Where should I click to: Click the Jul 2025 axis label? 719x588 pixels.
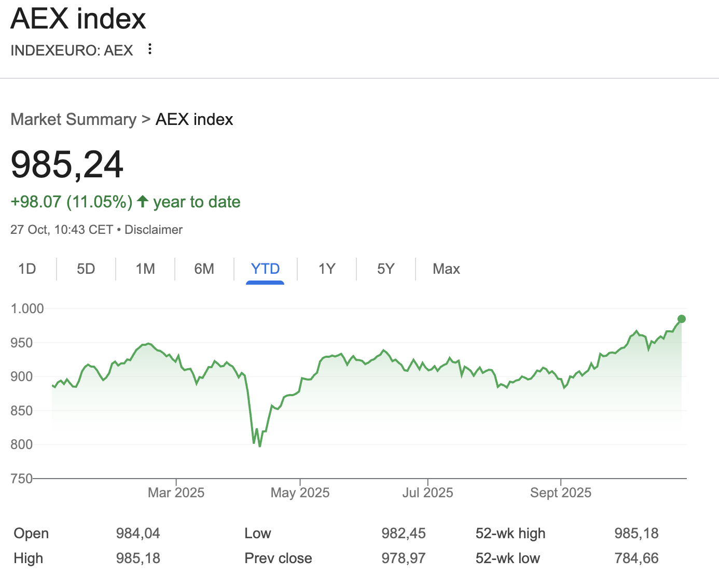click(427, 493)
